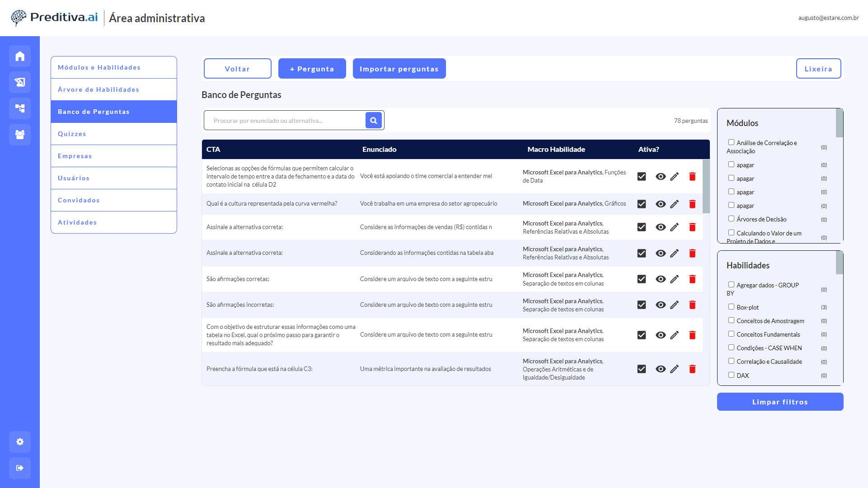This screenshot has height=488, width=868.
Task: Click the 'Importar perguntas' button
Action: (x=399, y=69)
